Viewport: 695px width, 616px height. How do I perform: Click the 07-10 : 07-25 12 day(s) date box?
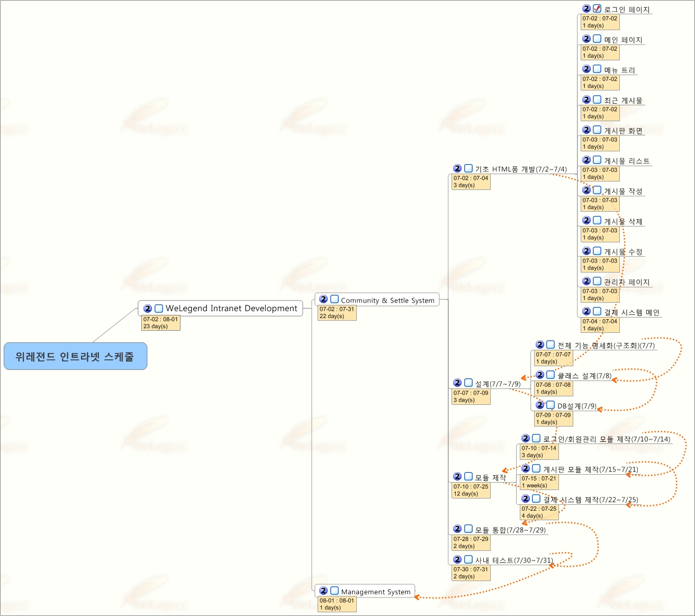coord(471,491)
